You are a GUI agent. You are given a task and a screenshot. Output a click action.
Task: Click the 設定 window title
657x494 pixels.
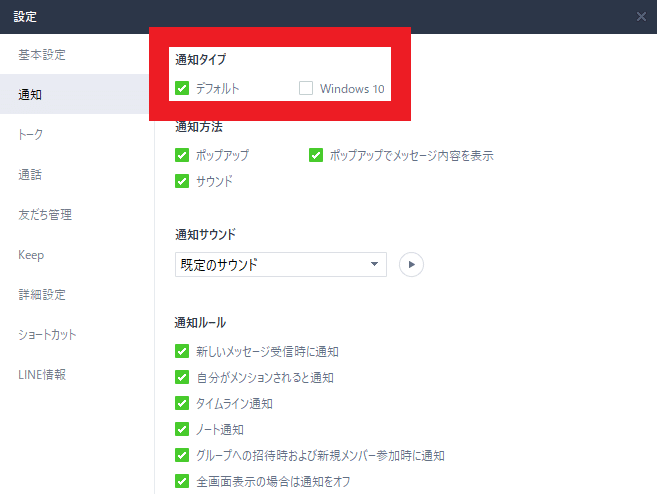pos(25,17)
